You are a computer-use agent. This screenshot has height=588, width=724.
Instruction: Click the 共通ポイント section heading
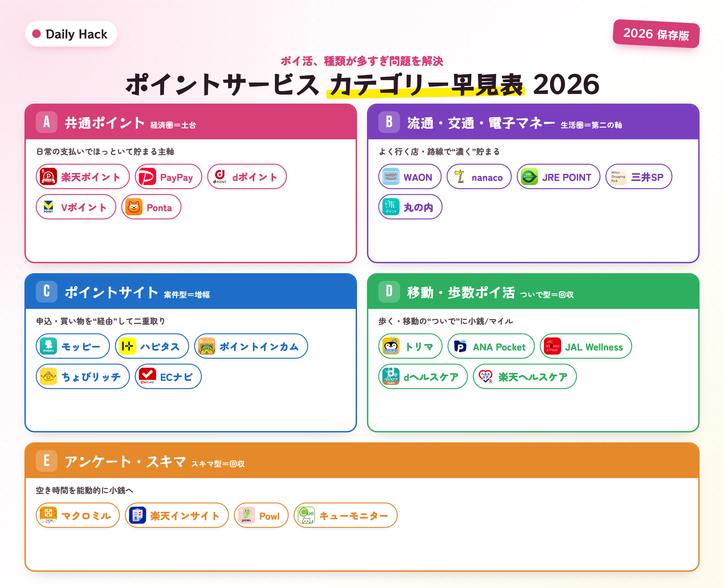pyautogui.click(x=105, y=123)
